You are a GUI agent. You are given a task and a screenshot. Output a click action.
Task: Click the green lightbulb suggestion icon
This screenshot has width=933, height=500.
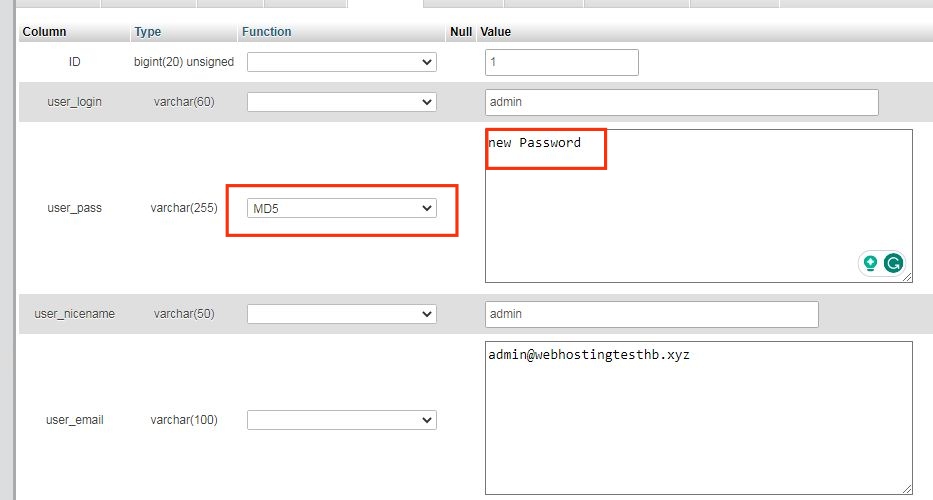pos(871,263)
